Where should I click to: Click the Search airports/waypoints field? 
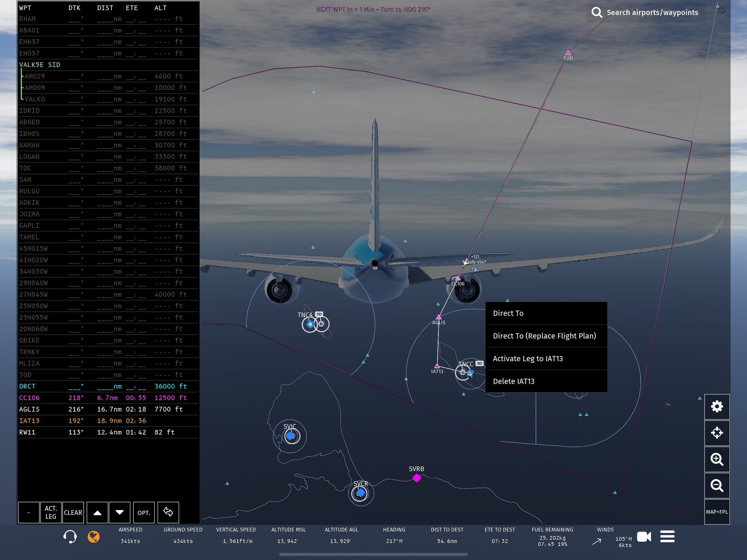[652, 12]
